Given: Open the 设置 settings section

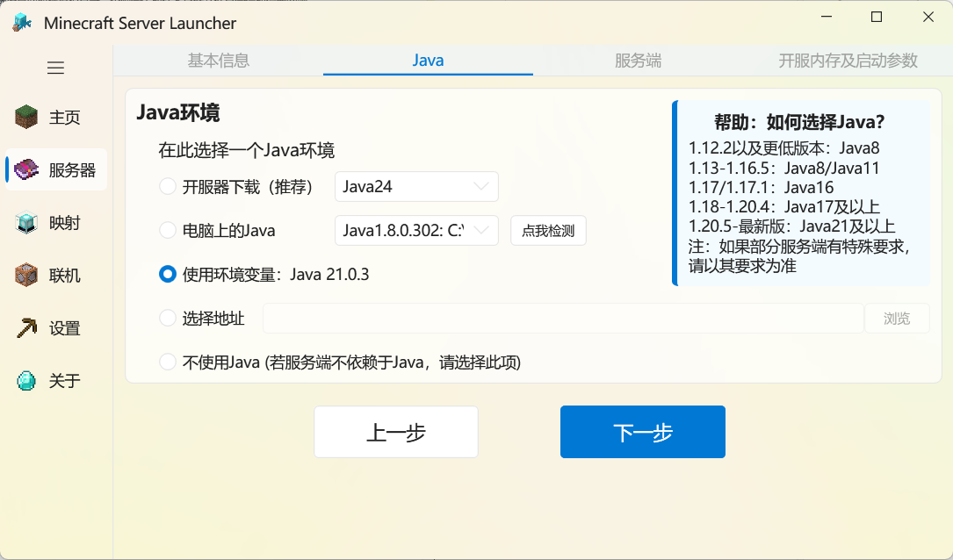Looking at the screenshot, I should pos(55,327).
